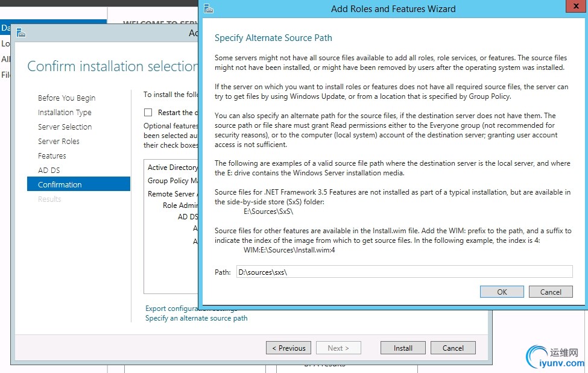Open the Before You Begin wizard step
This screenshot has width=588, height=373.
(66, 98)
